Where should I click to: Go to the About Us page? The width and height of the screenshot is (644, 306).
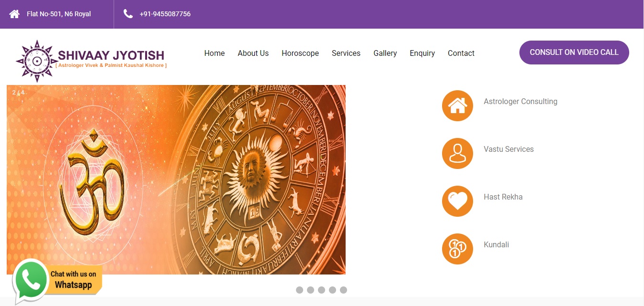coord(253,53)
